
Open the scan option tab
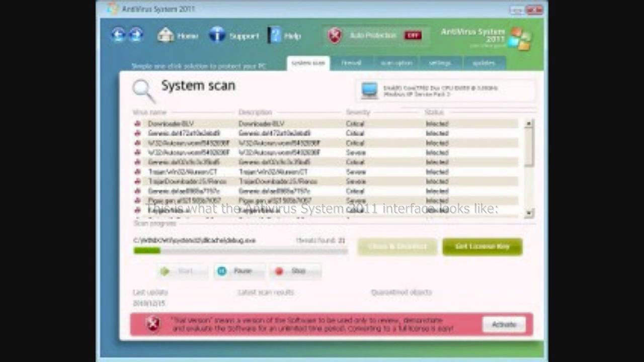(396, 63)
